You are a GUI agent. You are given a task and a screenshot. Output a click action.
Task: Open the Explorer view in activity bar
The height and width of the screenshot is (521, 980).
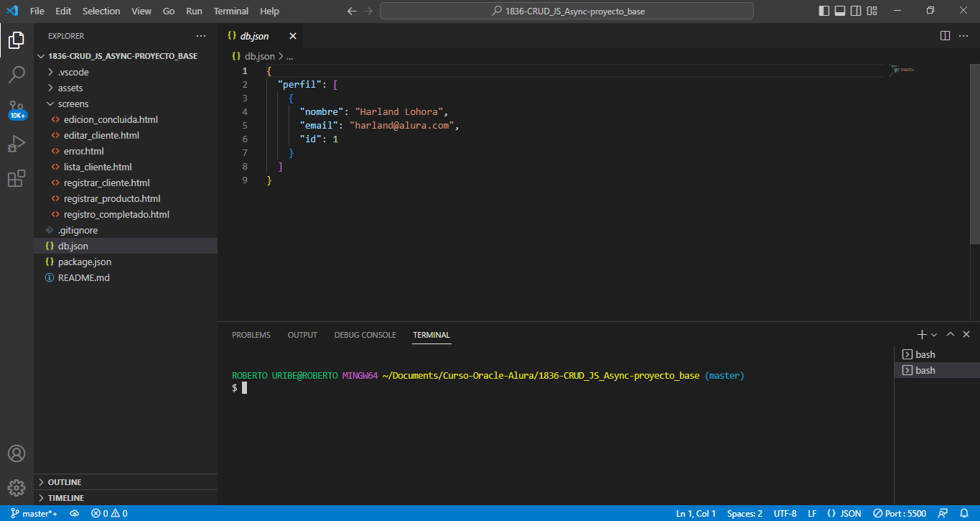[17, 40]
